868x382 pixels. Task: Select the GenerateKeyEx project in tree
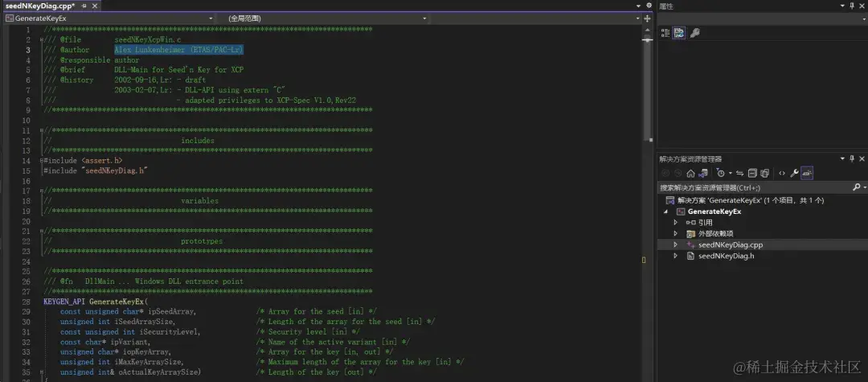click(714, 212)
